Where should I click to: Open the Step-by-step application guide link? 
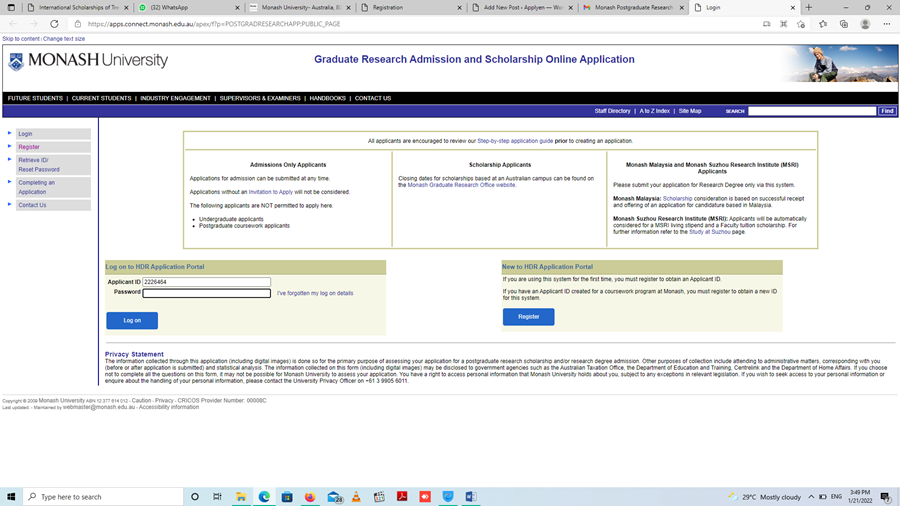point(515,141)
